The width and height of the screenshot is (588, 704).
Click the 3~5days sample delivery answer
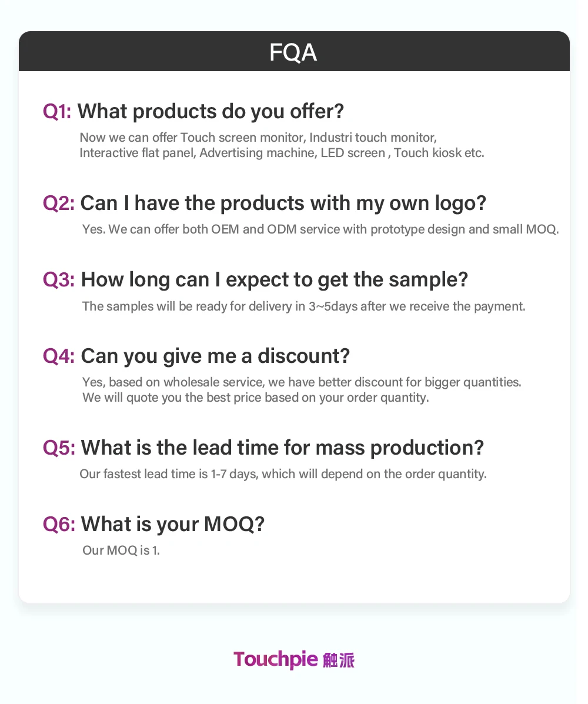303,306
